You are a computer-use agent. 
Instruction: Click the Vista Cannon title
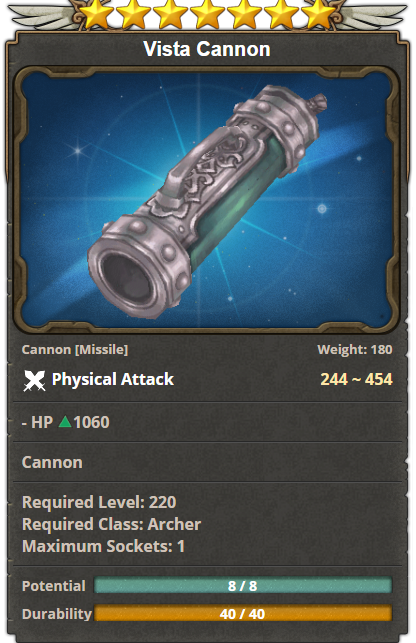pyautogui.click(x=207, y=49)
